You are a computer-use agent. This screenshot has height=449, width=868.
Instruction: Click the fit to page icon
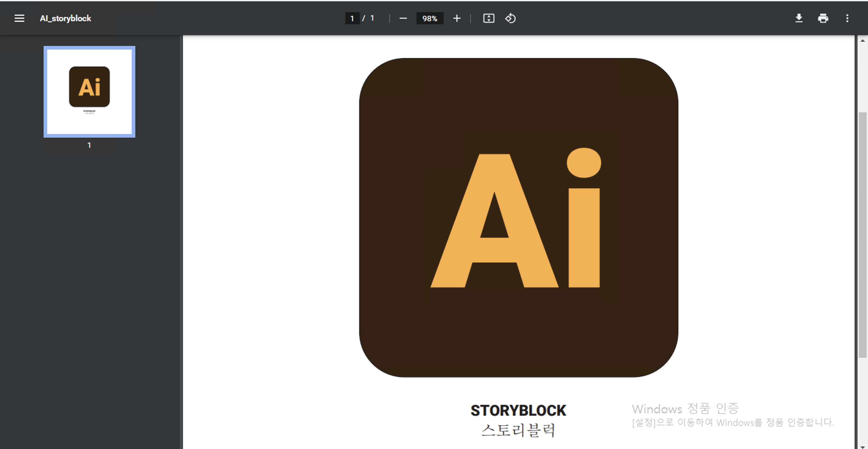coord(489,18)
